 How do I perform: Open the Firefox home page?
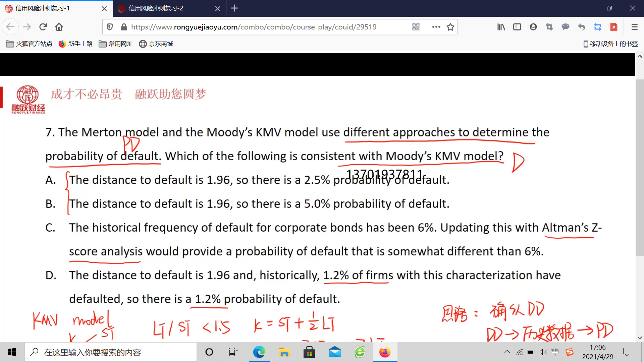[59, 27]
